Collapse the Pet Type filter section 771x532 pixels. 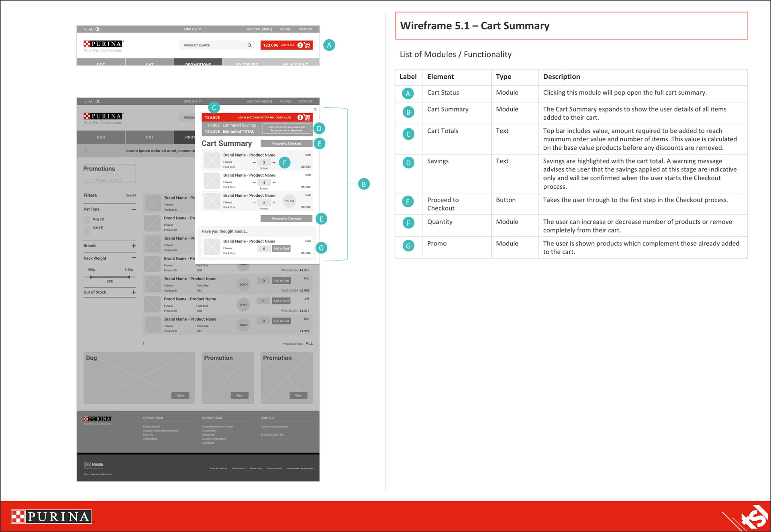point(133,209)
